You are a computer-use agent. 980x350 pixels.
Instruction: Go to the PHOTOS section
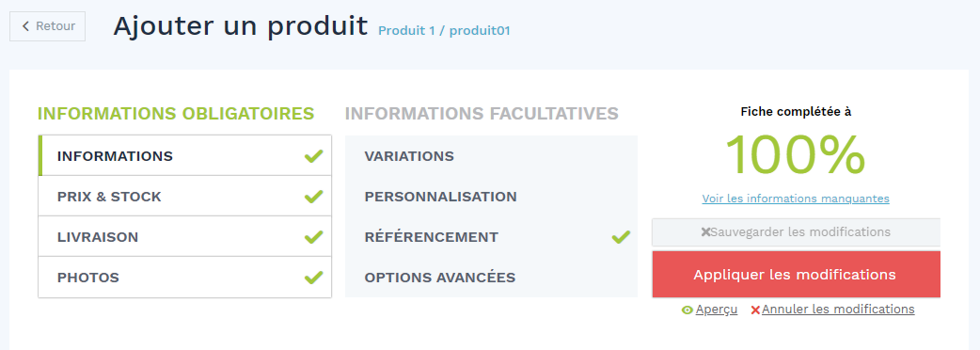pos(185,277)
